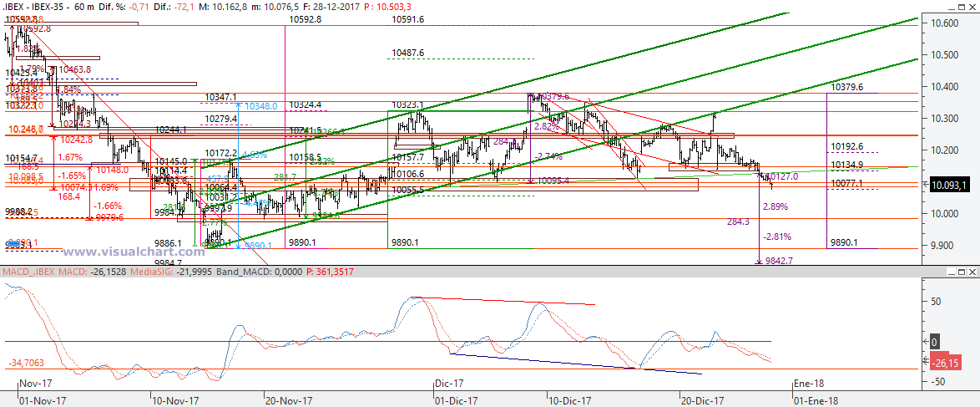The width and height of the screenshot is (980, 407).
Task: Select the 9842.7 downside target label
Action: coord(779,262)
